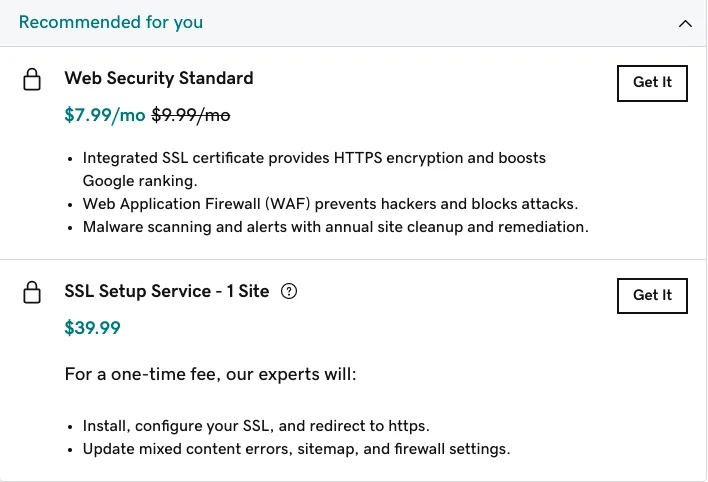Click the crossed-out $9.99/mo price

tap(191, 115)
